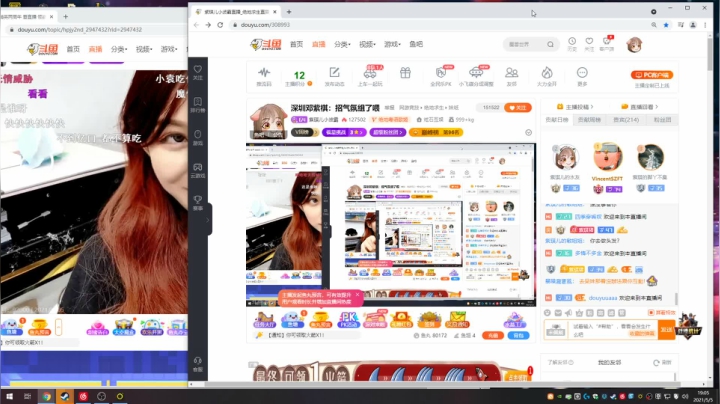This screenshot has height=404, width=720.
Task: Select the 鱼吧 menu item
Action: (416, 45)
